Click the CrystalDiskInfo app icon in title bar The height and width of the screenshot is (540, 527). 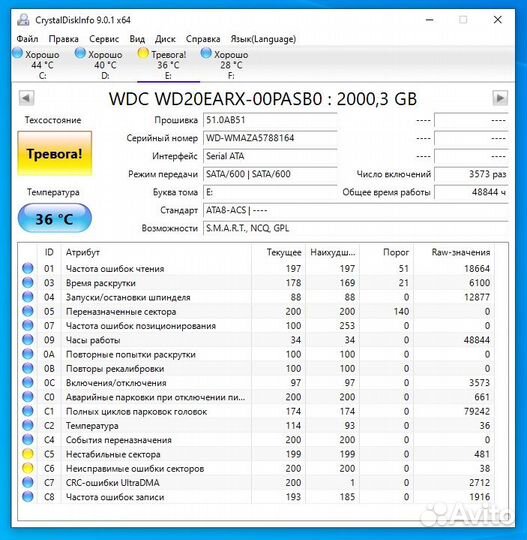[x=23, y=20]
